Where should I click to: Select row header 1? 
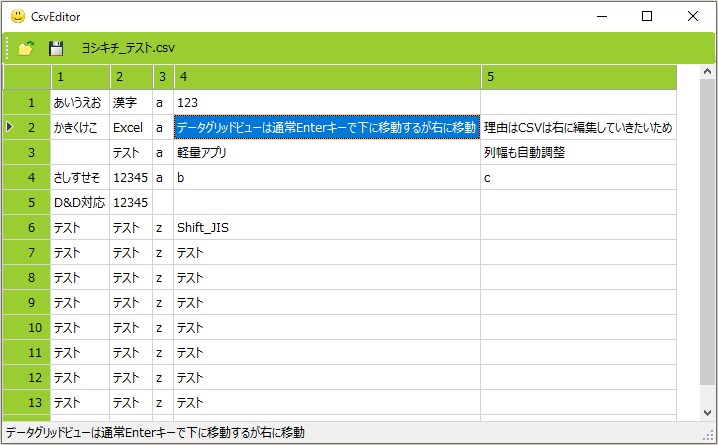(x=27, y=102)
